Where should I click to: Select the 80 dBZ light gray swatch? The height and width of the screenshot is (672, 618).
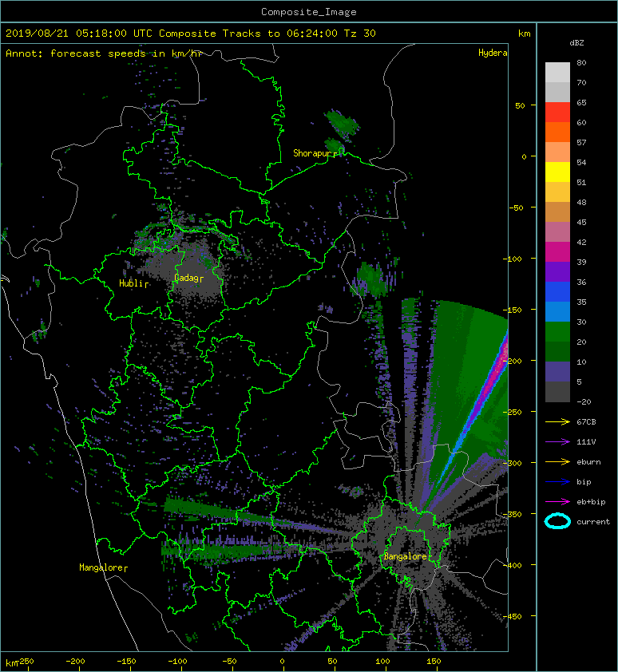click(x=557, y=72)
